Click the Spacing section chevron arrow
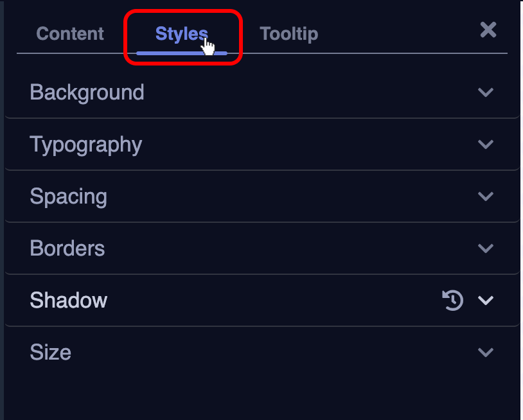Viewport: 523px width, 420px height. (x=486, y=197)
